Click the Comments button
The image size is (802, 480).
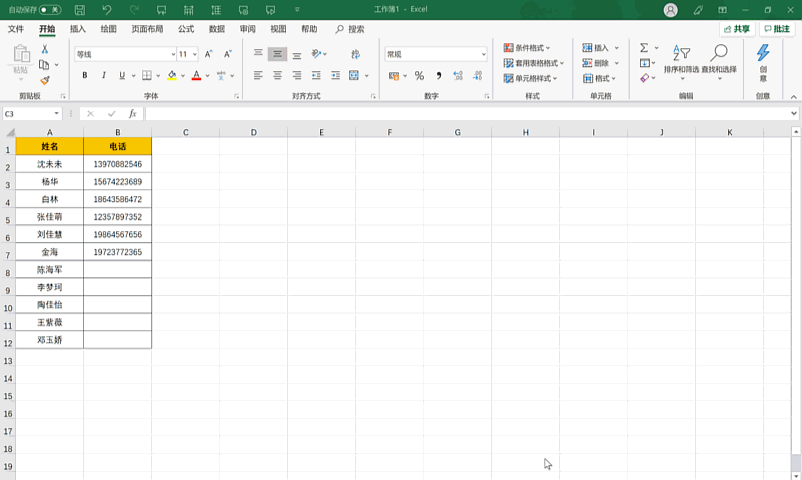[777, 29]
